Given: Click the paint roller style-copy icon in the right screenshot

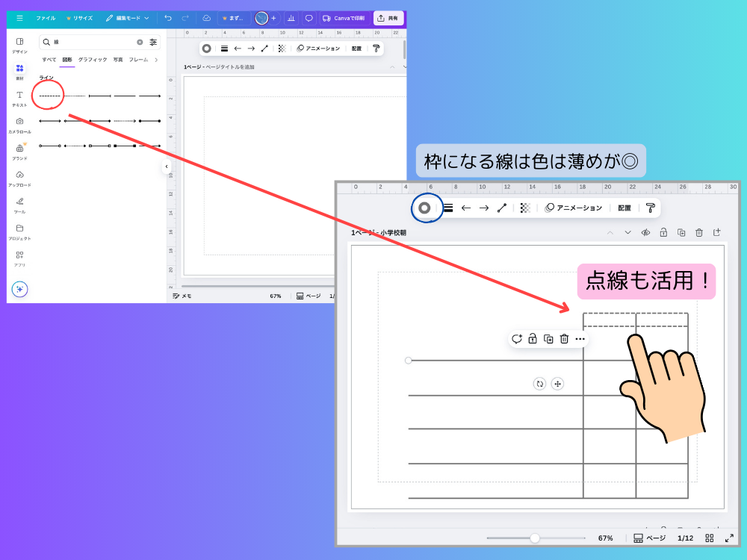Looking at the screenshot, I should (x=650, y=208).
